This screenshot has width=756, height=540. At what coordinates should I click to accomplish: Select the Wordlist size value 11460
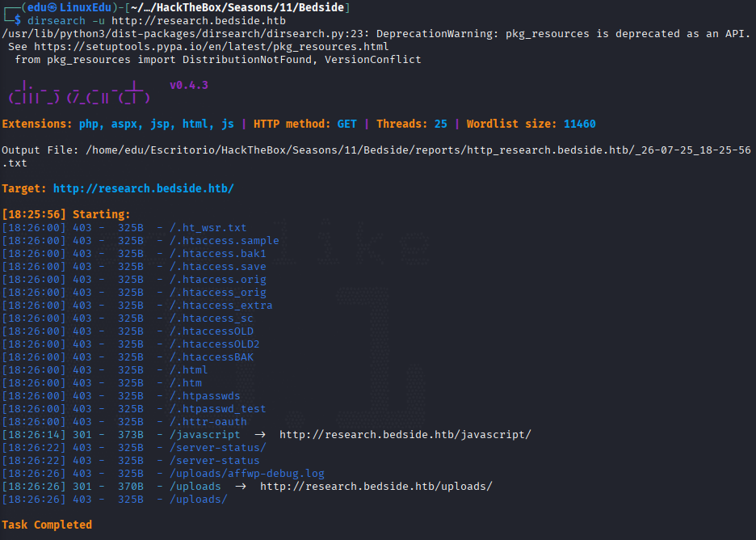[x=580, y=124]
